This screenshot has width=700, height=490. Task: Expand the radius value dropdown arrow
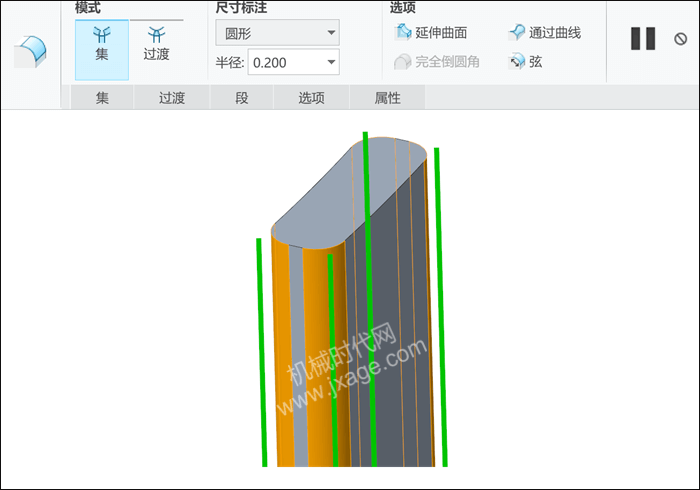331,62
